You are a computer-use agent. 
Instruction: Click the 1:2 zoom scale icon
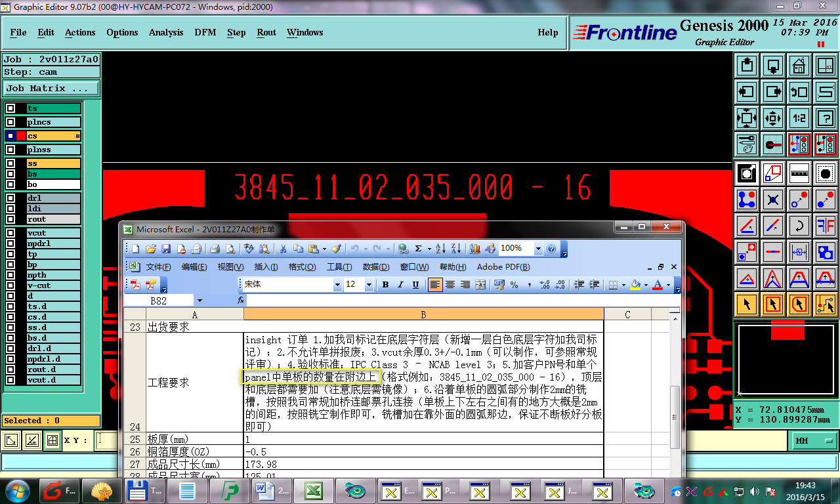[799, 118]
